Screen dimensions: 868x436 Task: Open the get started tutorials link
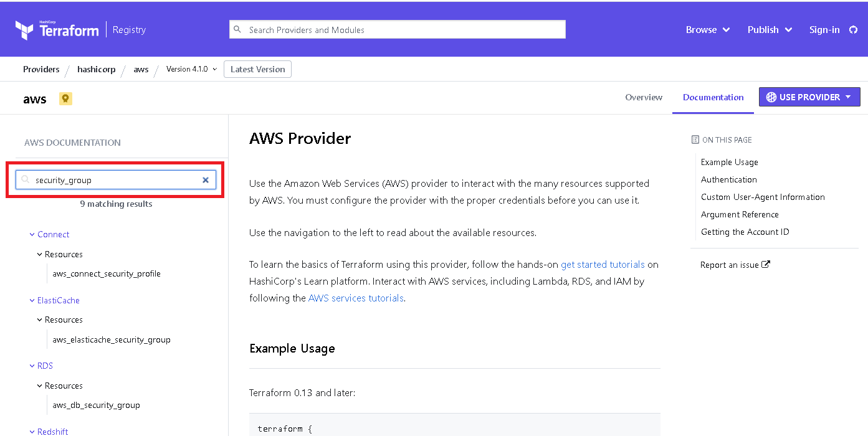(x=603, y=265)
